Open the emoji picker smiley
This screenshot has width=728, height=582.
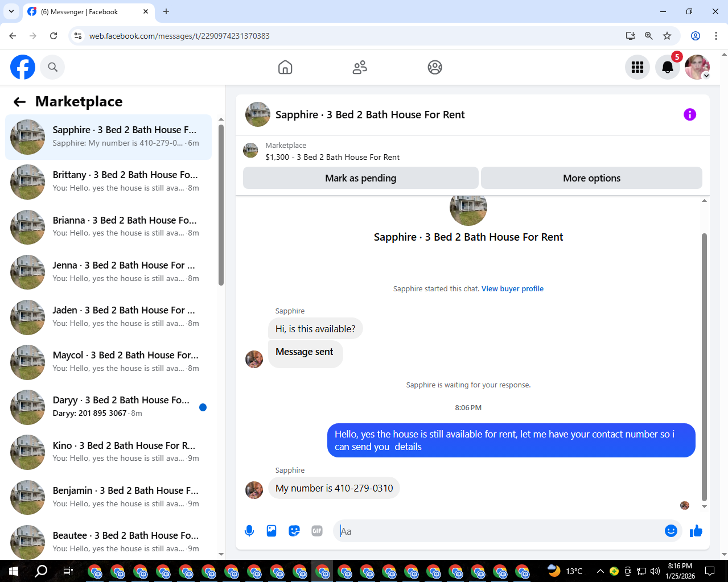[671, 531]
